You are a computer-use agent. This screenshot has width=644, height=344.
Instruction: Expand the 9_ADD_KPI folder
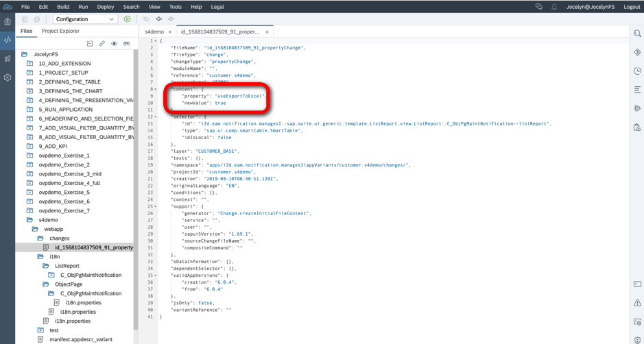(x=29, y=146)
